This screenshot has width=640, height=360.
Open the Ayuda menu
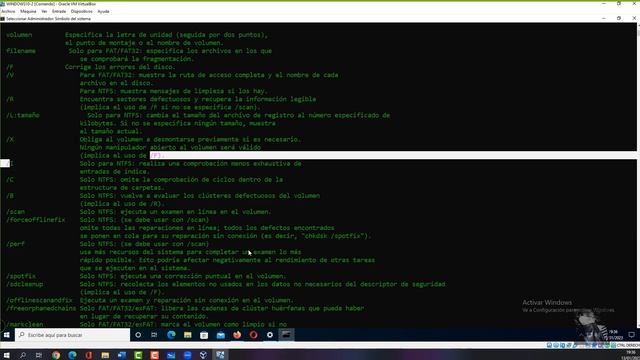point(103,11)
